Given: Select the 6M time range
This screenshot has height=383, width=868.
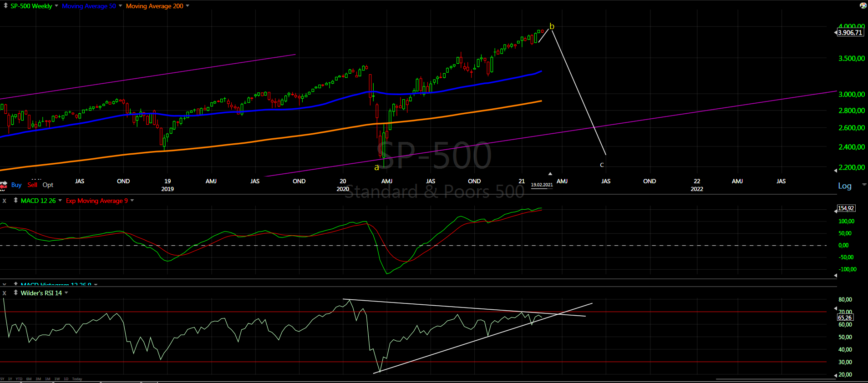Looking at the screenshot, I should pos(29,379).
